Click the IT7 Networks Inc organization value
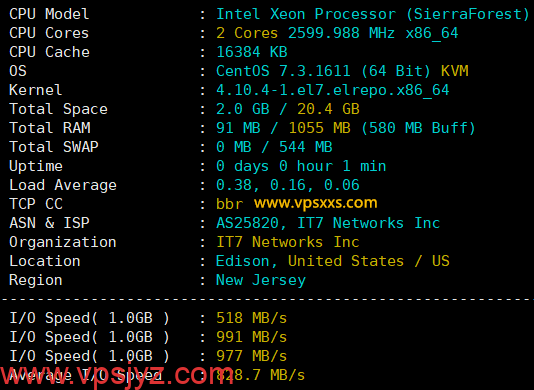This screenshot has width=534, height=390. coord(288,242)
